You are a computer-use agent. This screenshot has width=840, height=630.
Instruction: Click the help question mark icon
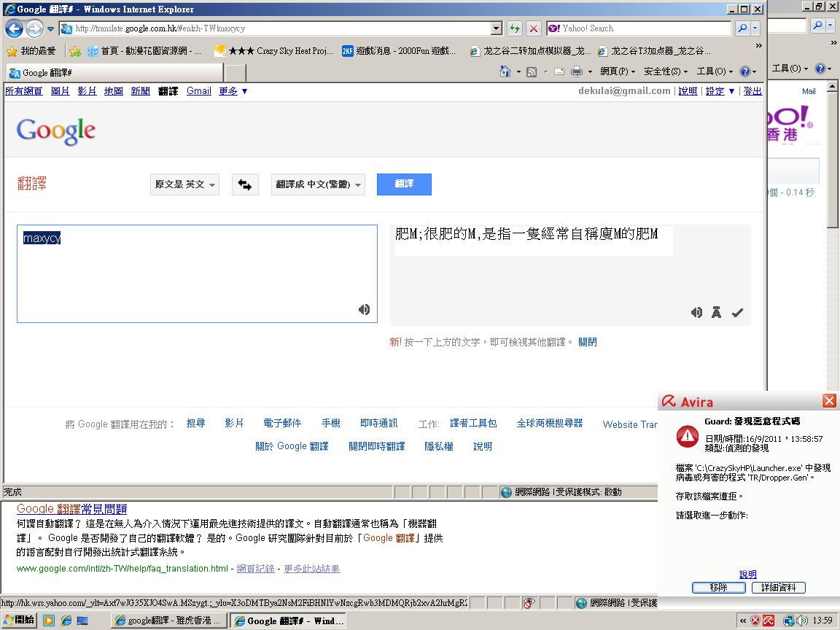(x=744, y=71)
